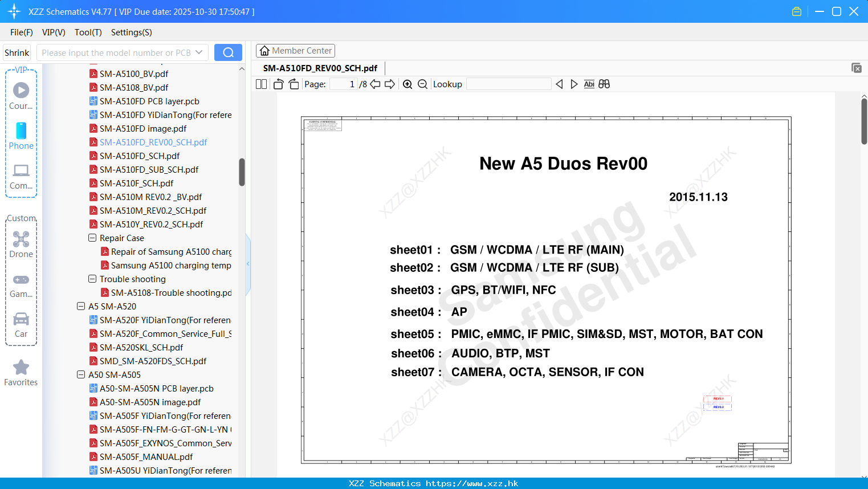Open SM-A510FD_SUB_SCH.pdf

[x=149, y=169]
